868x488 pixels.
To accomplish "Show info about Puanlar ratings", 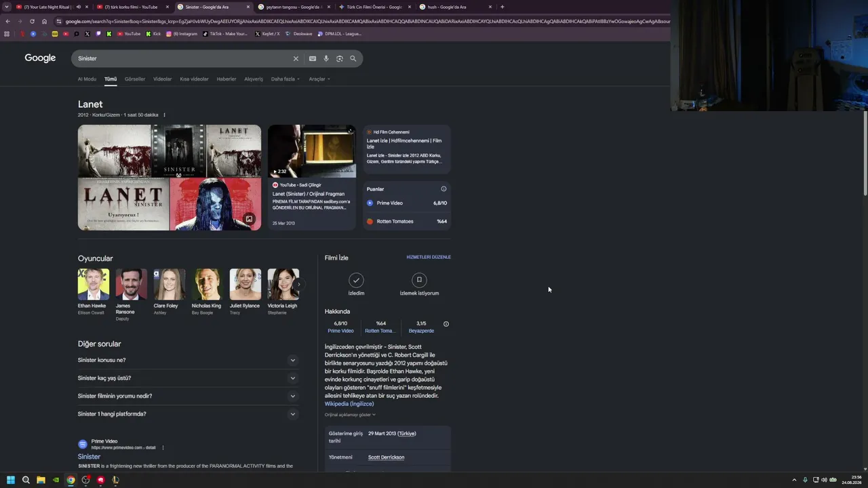I will (x=443, y=189).
